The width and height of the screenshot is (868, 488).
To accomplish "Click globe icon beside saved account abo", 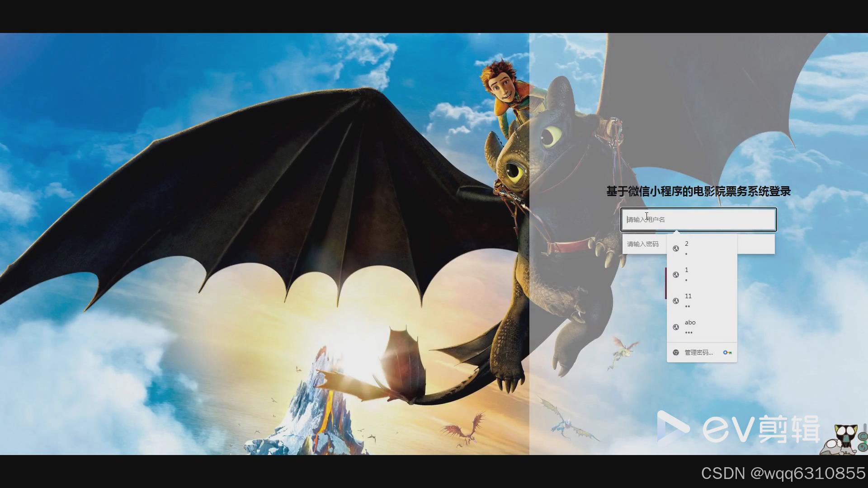I will [x=676, y=327].
